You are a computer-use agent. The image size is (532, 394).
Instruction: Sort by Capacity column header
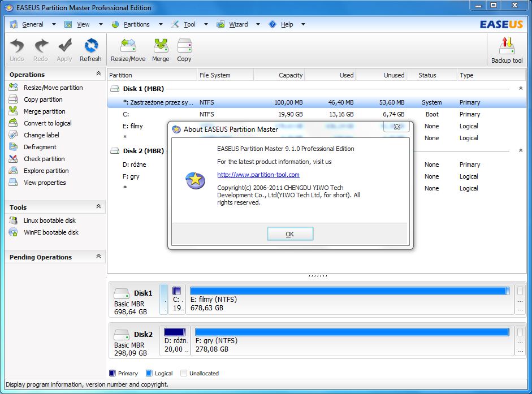(279, 75)
